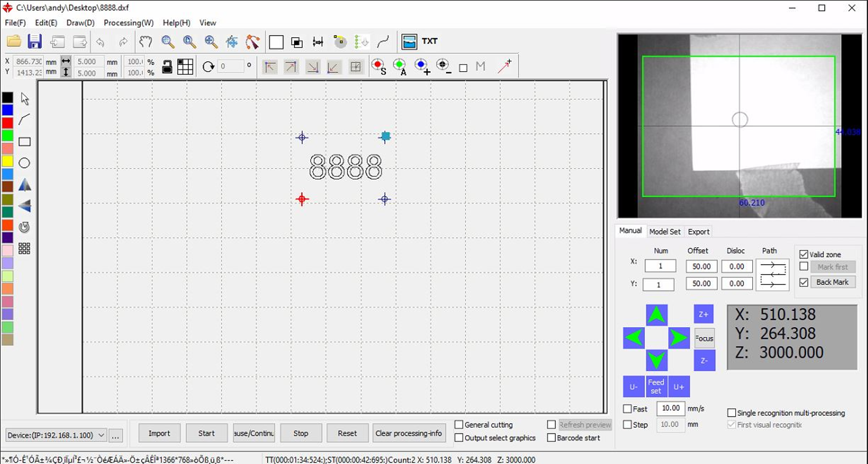Switch to the Model Set tab

coord(665,231)
